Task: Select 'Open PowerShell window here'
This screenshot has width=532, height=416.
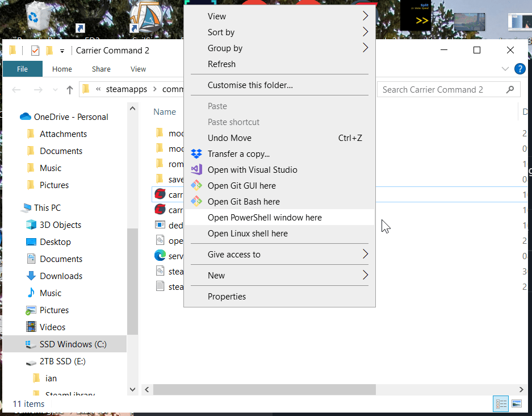Action: pyautogui.click(x=265, y=218)
